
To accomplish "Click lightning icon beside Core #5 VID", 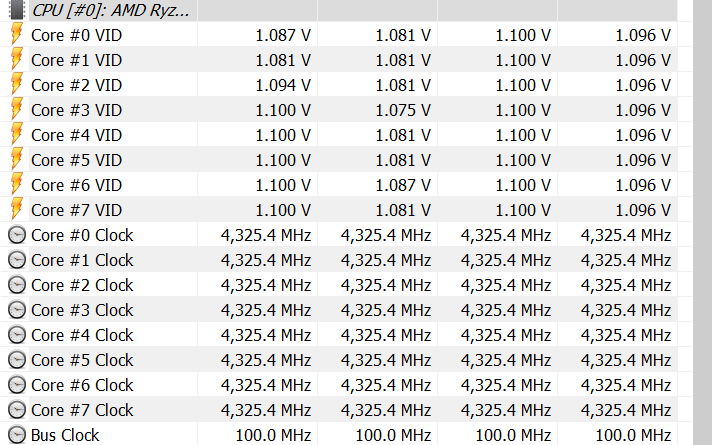I will [17, 160].
